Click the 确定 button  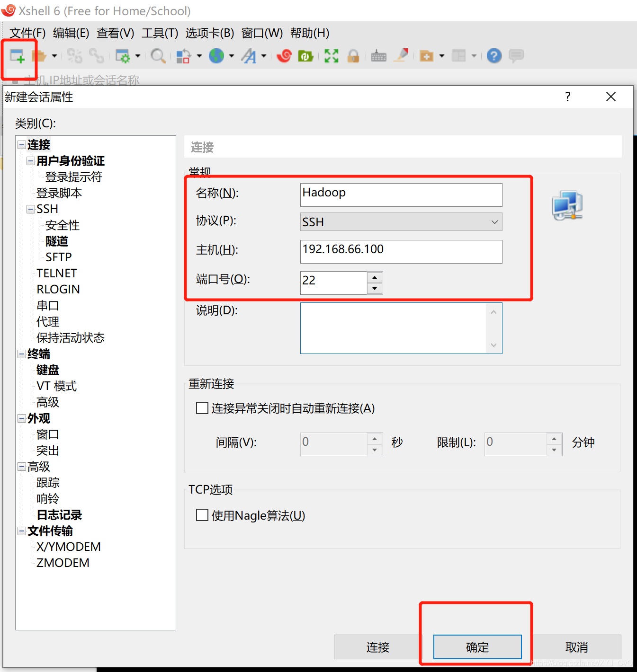click(x=477, y=647)
